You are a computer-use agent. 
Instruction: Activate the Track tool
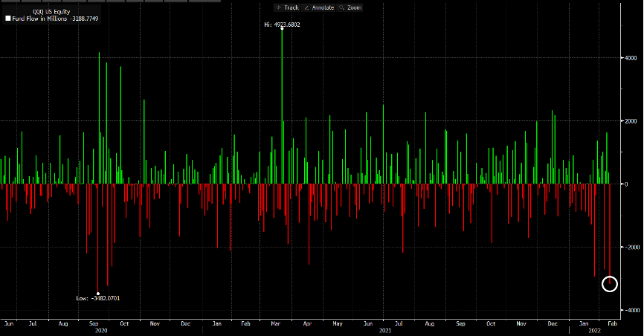coord(288,7)
